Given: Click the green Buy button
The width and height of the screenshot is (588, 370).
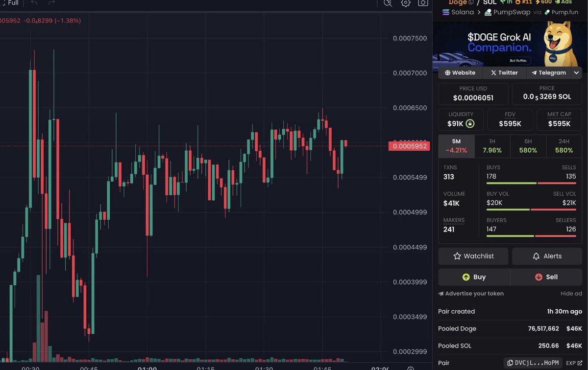Looking at the screenshot, I should click(474, 277).
